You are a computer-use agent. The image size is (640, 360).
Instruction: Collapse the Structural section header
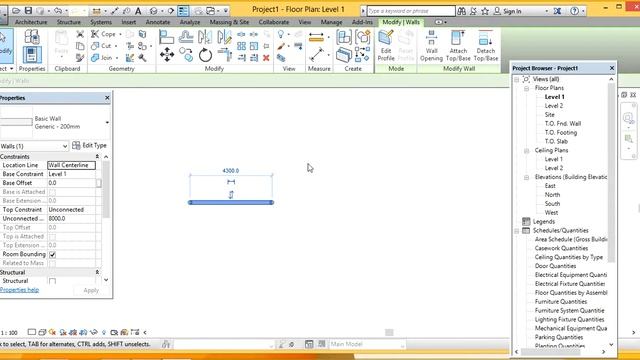[97, 272]
